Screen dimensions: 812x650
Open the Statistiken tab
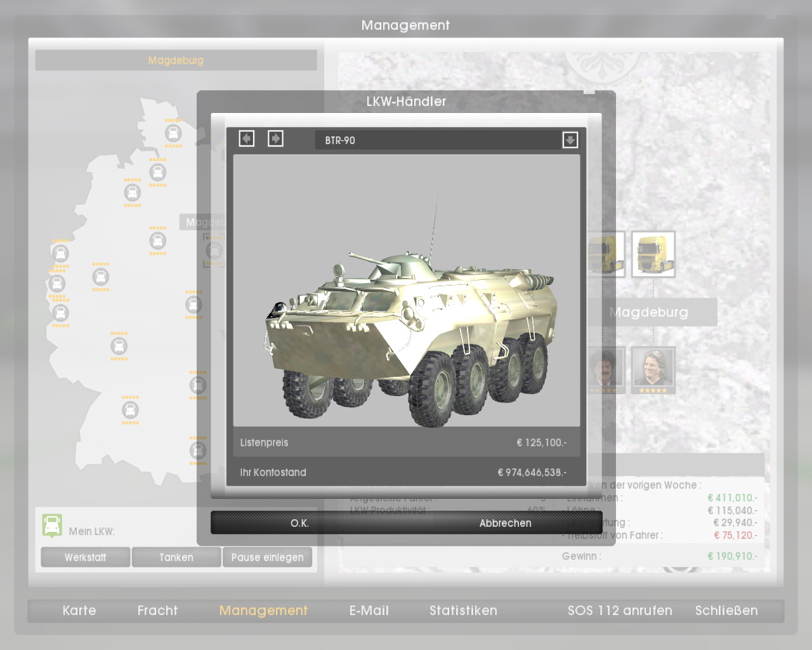pyautogui.click(x=463, y=611)
